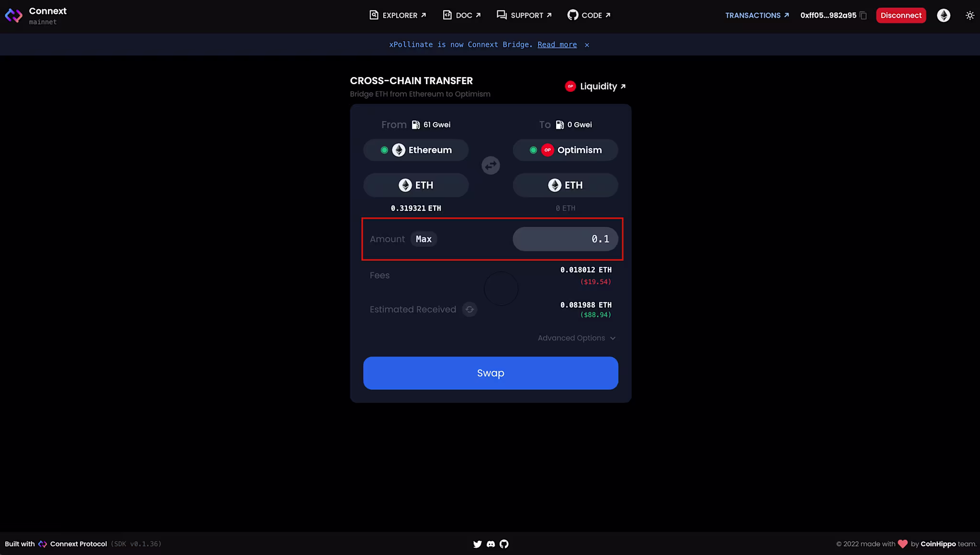980x555 pixels.
Task: Open the source ETH token selector
Action: [416, 185]
